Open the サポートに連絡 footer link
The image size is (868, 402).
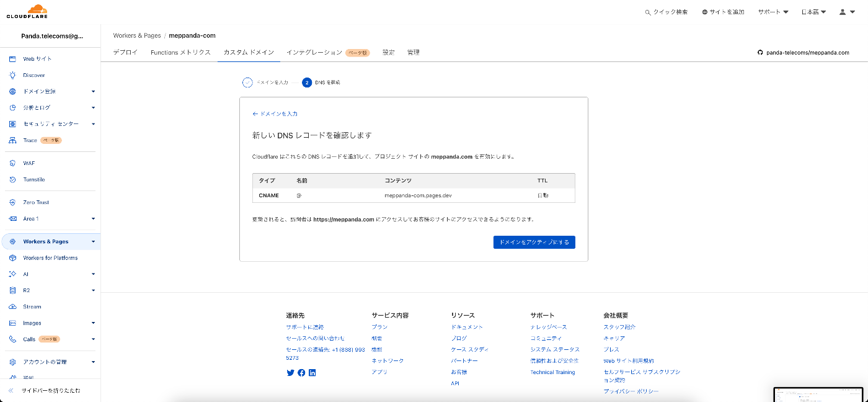tap(305, 327)
